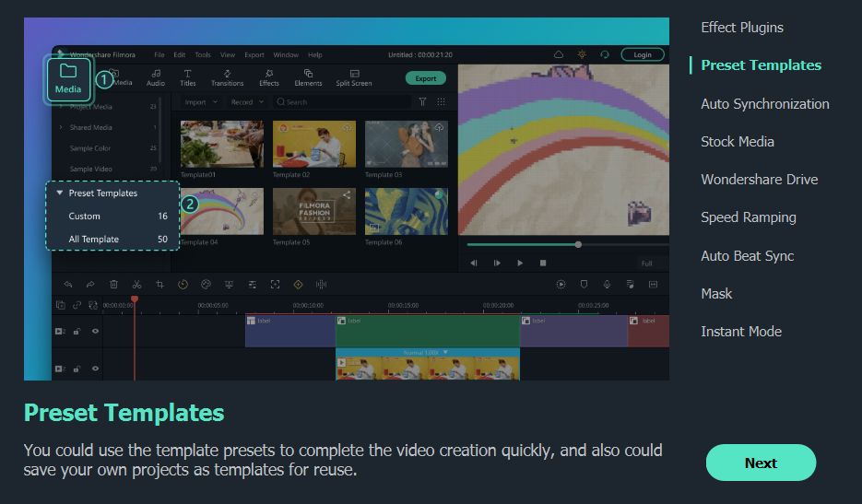862x504 pixels.
Task: Click the highlighted Media folder icon
Action: coord(68,79)
